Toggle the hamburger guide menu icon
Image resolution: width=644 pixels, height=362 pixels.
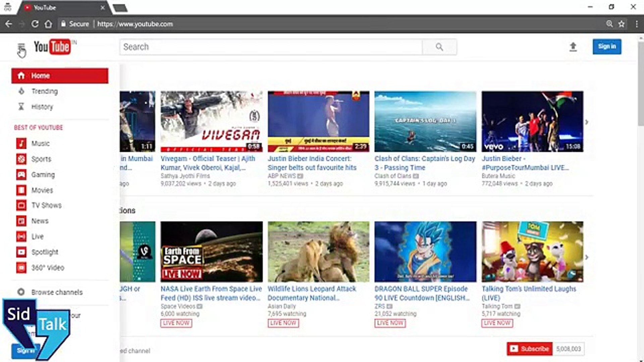click(21, 47)
